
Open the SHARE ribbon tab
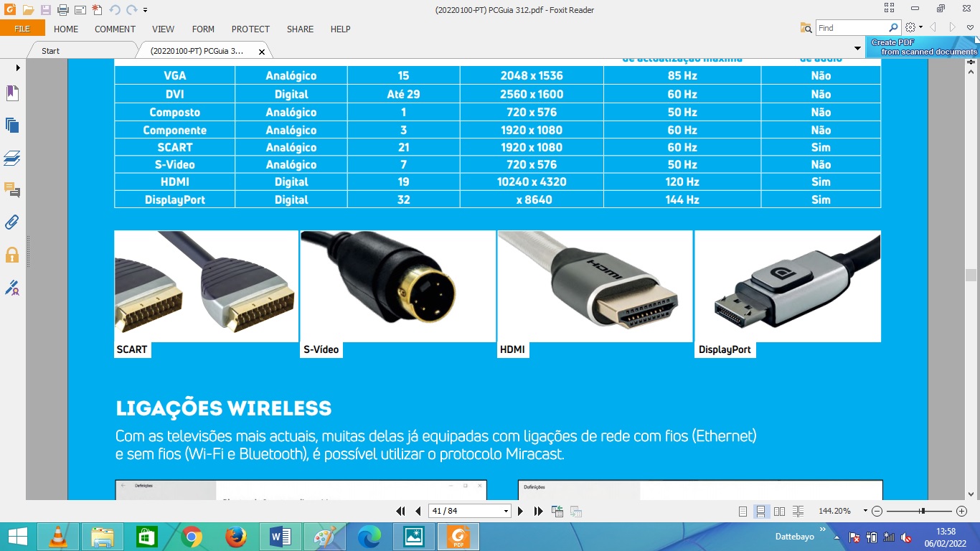300,29
